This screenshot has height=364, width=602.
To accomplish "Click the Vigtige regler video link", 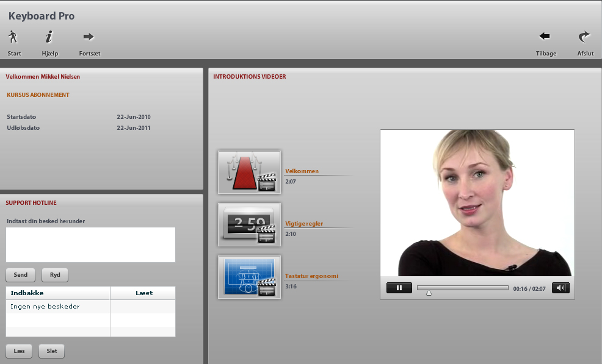I will coord(304,224).
